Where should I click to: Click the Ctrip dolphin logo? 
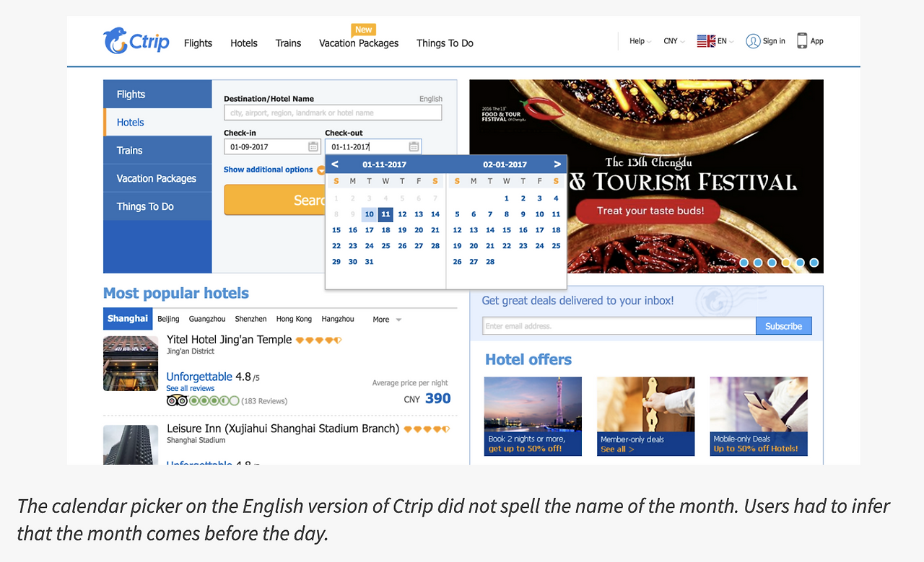[136, 41]
